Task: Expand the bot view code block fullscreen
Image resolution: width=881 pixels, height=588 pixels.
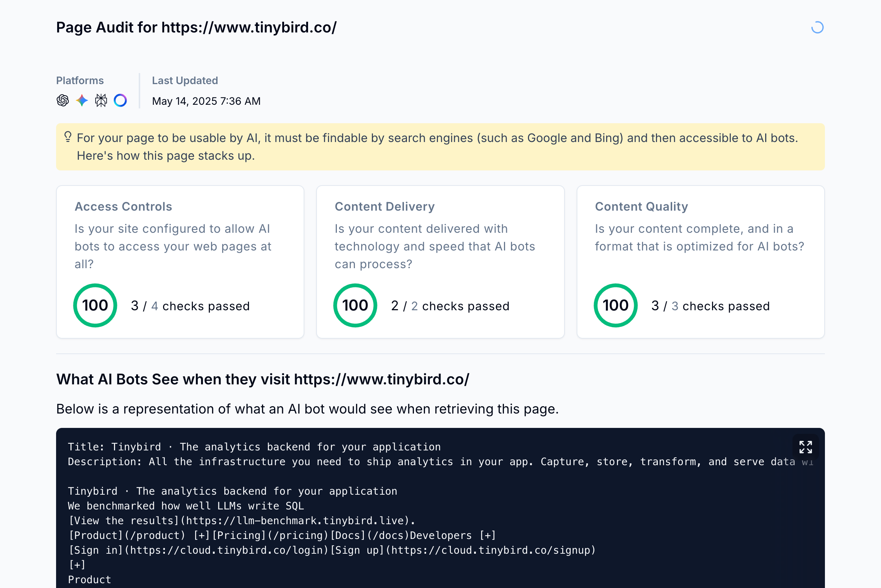Action: (x=805, y=447)
